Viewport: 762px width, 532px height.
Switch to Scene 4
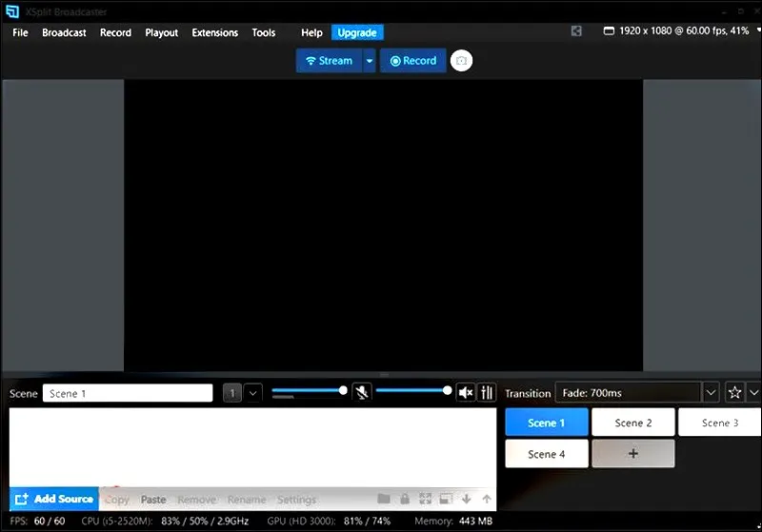tap(546, 454)
